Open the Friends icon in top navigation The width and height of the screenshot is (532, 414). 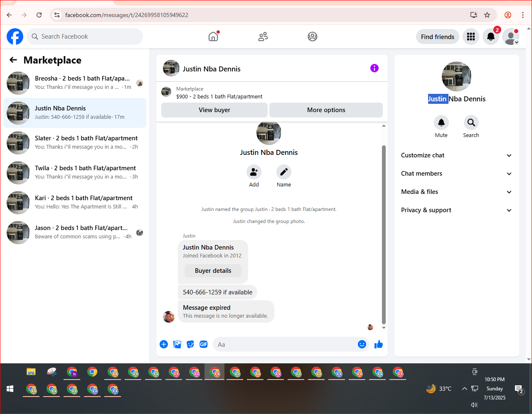pyautogui.click(x=263, y=37)
